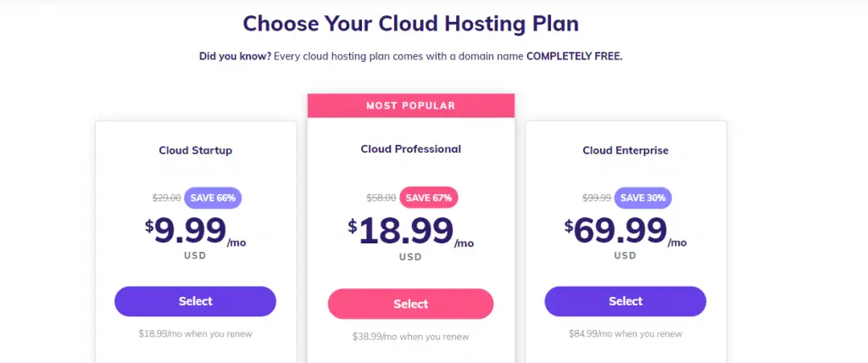Click the MOST POPULAR banner
This screenshot has height=363, width=868.
411,105
